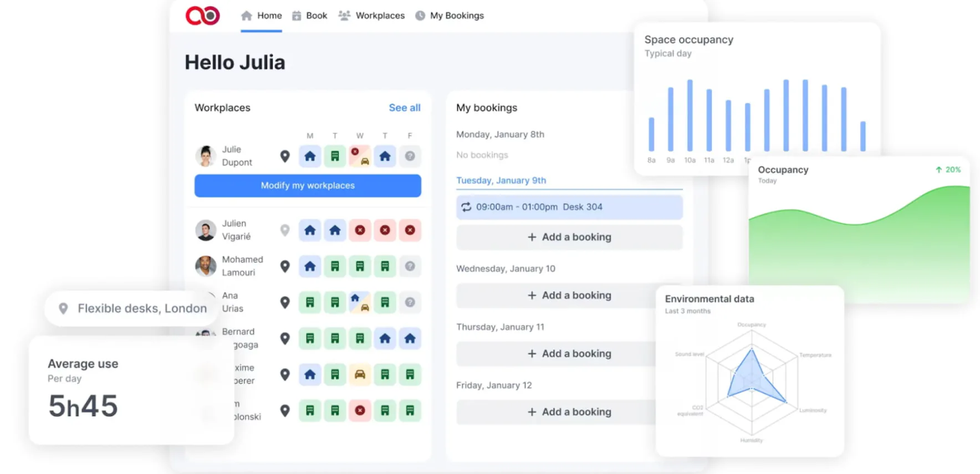Image resolution: width=980 pixels, height=474 pixels.
Task: Click Bernard's Friday home status icon
Action: (410, 338)
